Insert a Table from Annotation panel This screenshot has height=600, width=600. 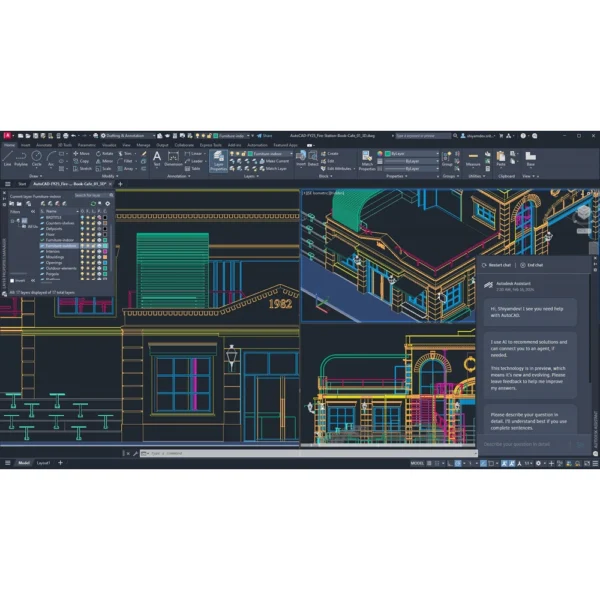coord(192,168)
